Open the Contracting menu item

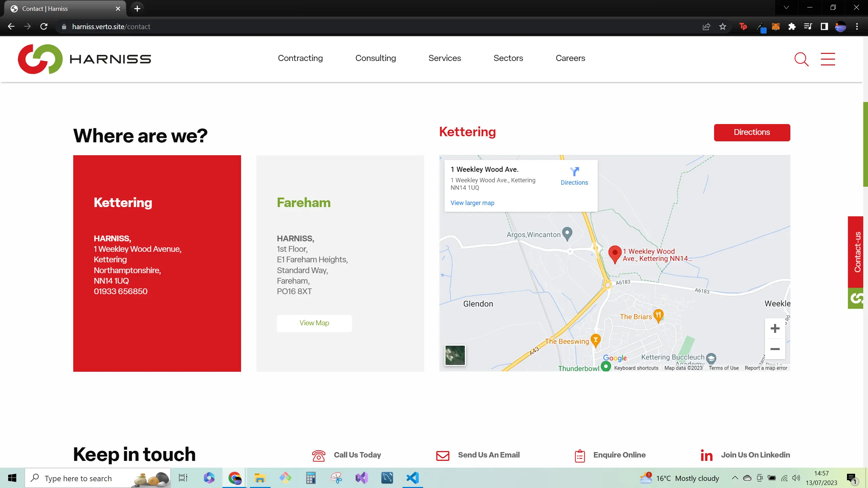(300, 58)
